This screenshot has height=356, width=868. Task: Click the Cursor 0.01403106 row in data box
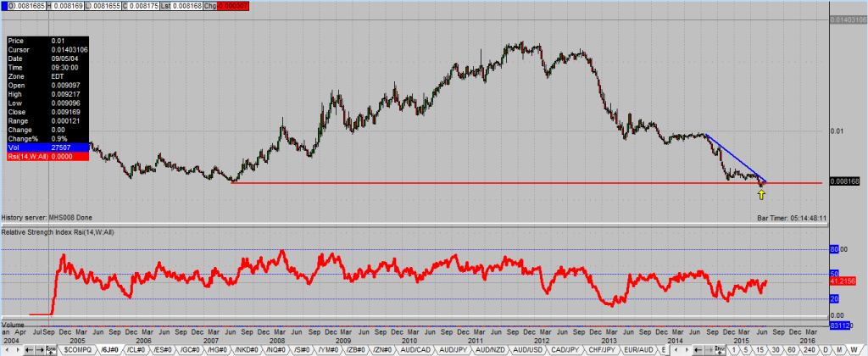tap(47, 50)
